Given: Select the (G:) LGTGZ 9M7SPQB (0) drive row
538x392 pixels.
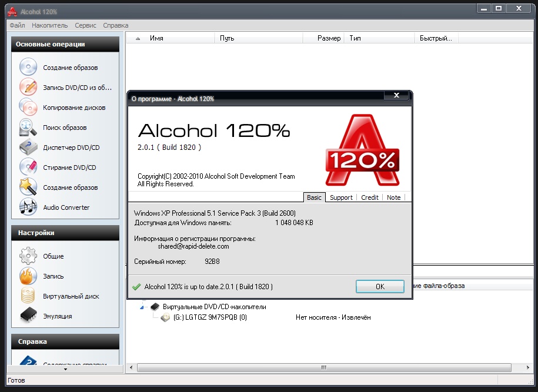Looking at the screenshot, I should tap(210, 317).
